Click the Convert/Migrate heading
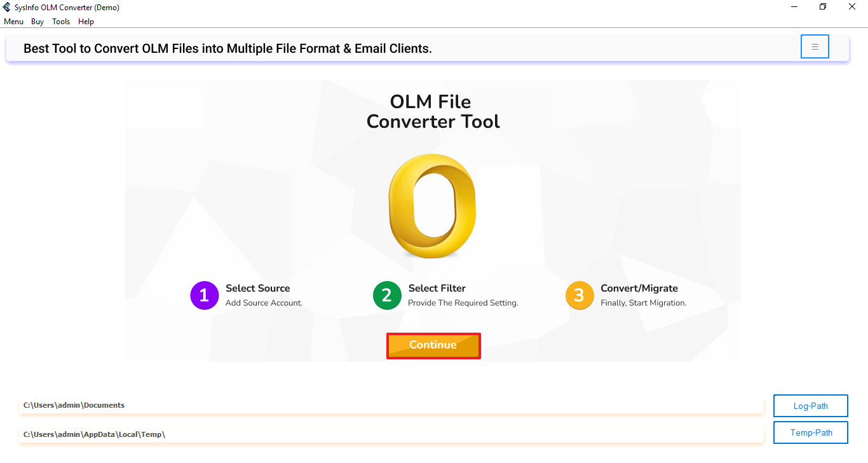 pyautogui.click(x=639, y=288)
